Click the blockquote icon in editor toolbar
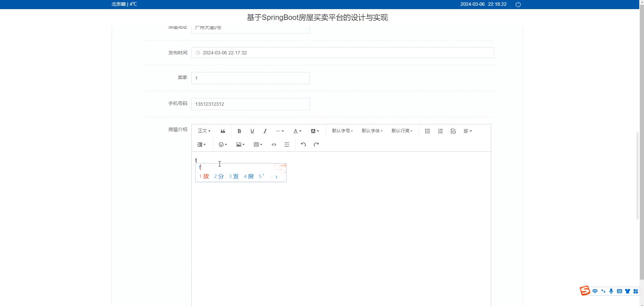 (223, 131)
